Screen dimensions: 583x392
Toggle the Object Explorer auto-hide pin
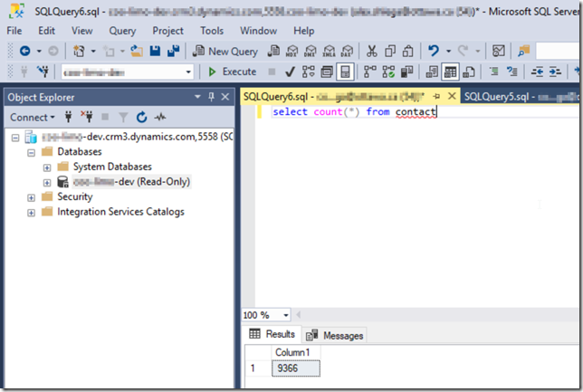coord(211,97)
